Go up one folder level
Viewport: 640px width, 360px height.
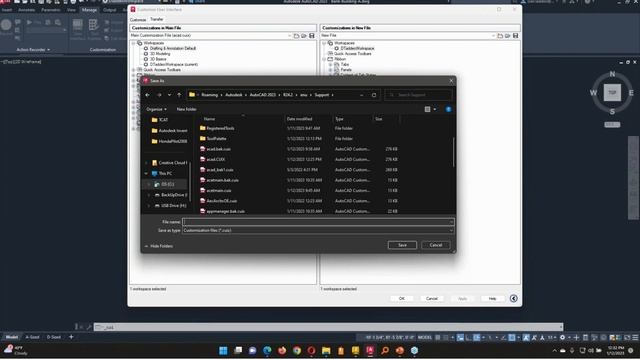coord(179,95)
